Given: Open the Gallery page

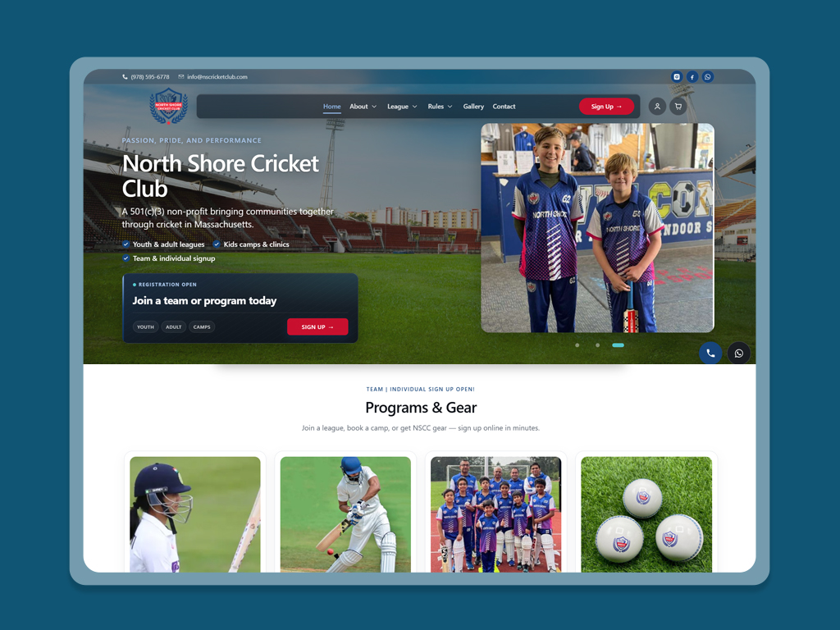Looking at the screenshot, I should pyautogui.click(x=473, y=107).
